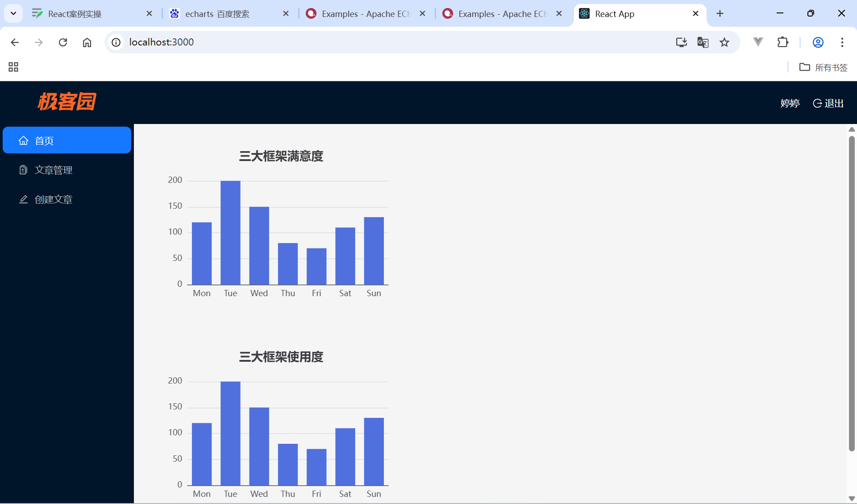
Task: Expand the tab search dropdown arrow
Action: coord(13,13)
